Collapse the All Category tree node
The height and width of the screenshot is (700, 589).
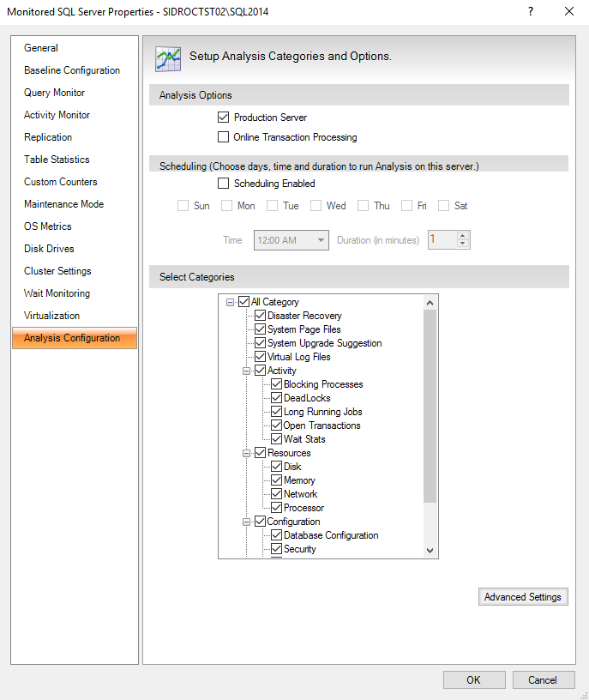coord(230,302)
